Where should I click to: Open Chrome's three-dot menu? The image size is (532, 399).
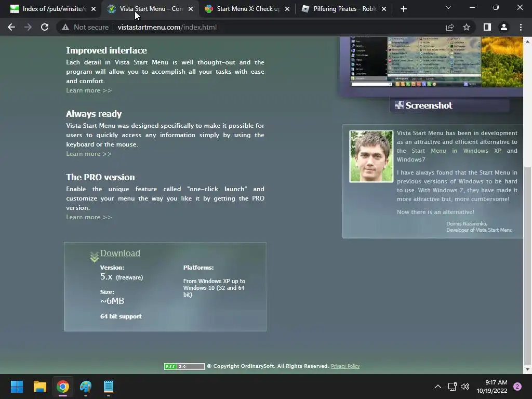pyautogui.click(x=521, y=27)
